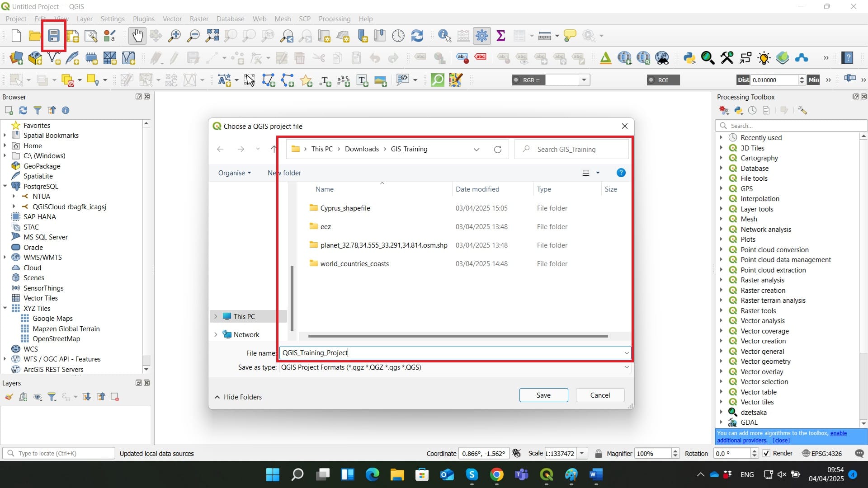The width and height of the screenshot is (868, 488).
Task: Collapse the PostgreSQL tree node
Action: pos(5,186)
